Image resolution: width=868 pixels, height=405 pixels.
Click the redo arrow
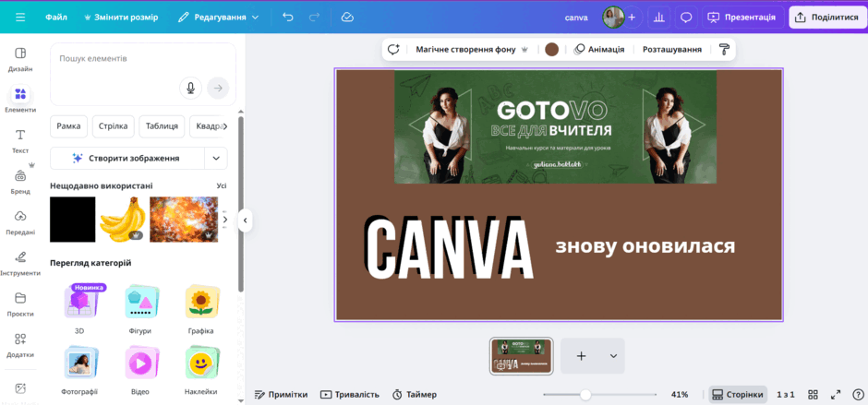315,18
